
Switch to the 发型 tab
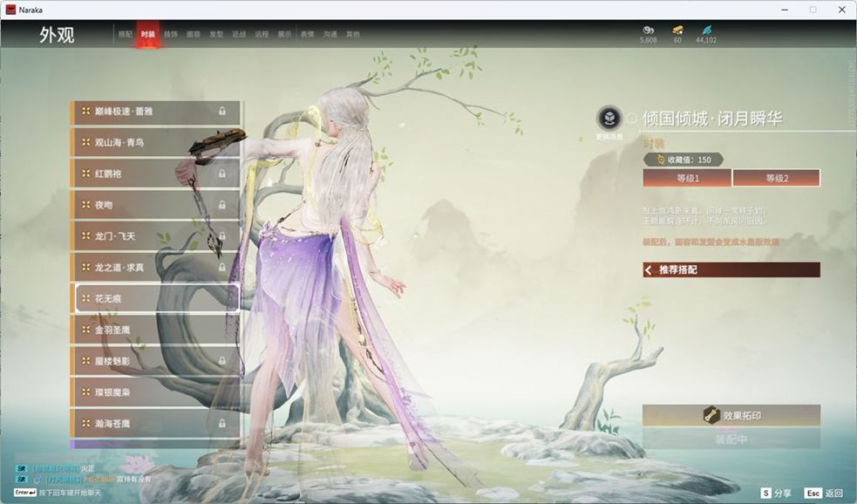(x=216, y=34)
